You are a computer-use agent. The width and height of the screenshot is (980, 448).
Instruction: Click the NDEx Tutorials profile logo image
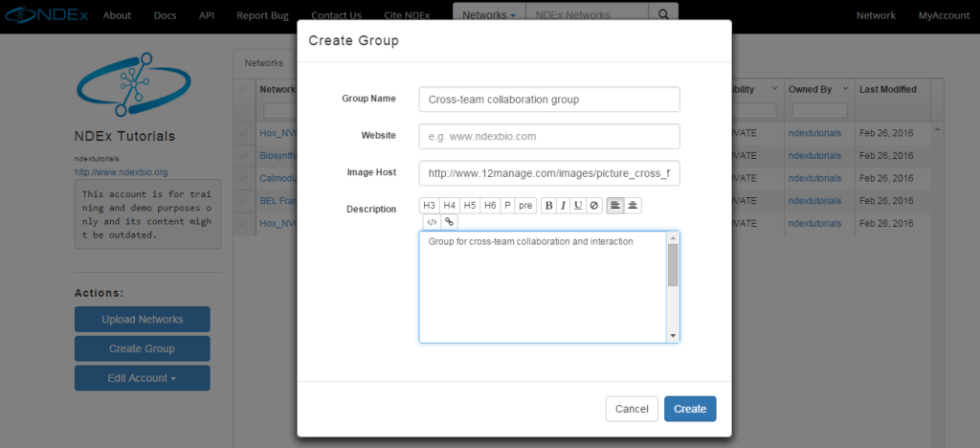(132, 85)
